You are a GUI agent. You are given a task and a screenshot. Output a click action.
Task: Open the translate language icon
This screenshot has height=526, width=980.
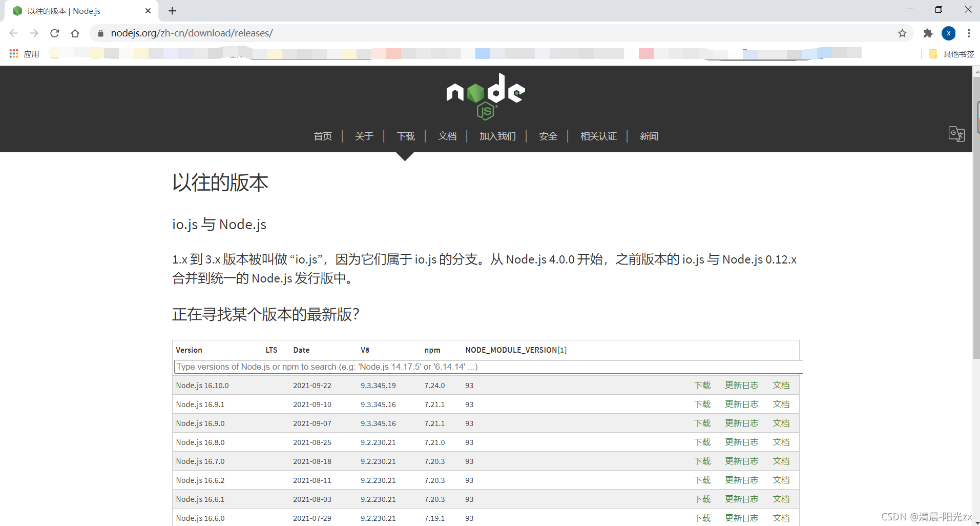click(x=956, y=134)
